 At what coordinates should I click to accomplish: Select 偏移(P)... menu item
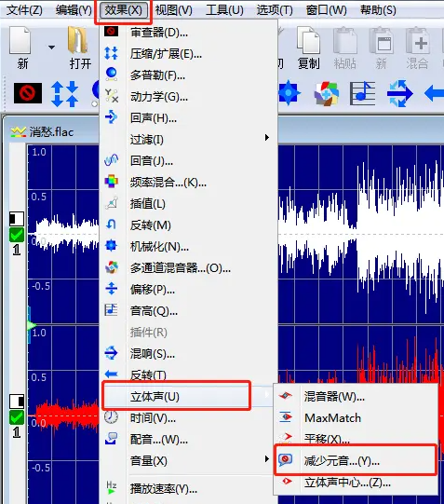click(188, 290)
